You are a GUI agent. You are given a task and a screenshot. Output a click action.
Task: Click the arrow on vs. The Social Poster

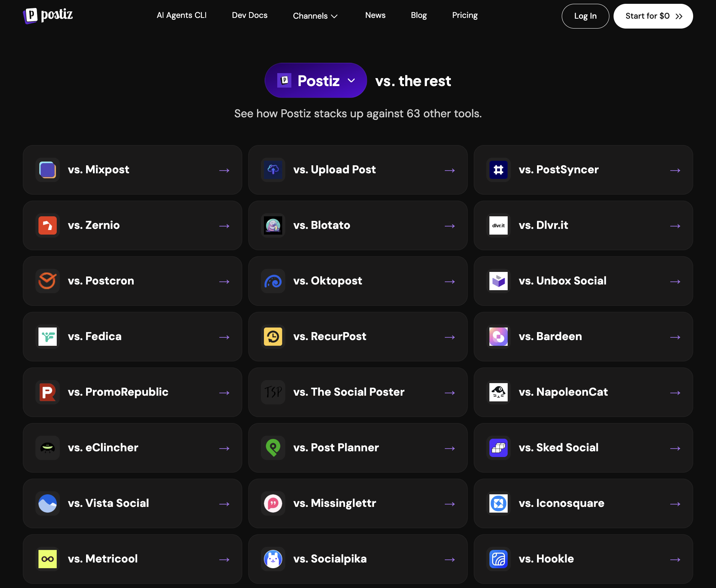[x=450, y=393]
